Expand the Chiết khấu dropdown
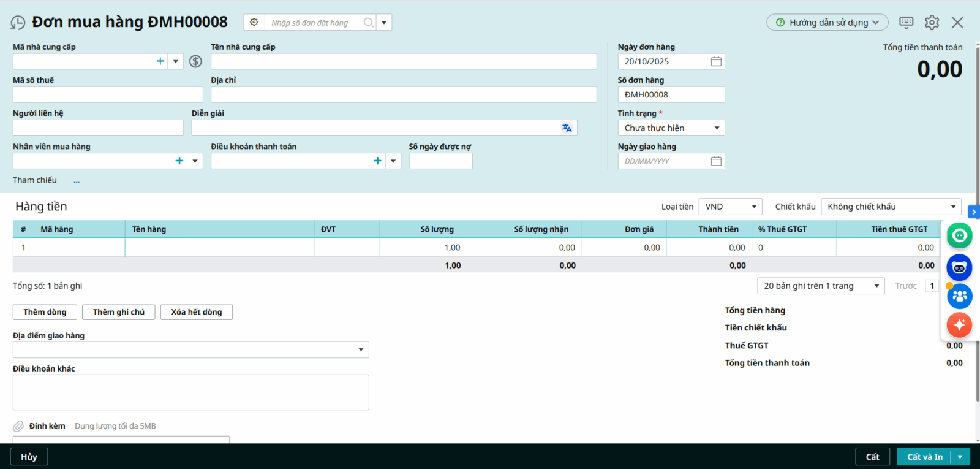The height and width of the screenshot is (469, 980). point(953,207)
